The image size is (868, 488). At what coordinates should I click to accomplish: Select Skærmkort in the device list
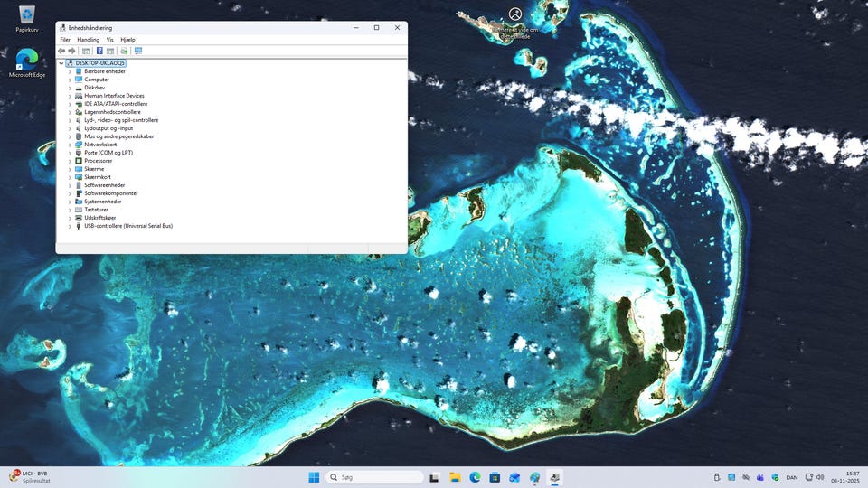pos(96,177)
